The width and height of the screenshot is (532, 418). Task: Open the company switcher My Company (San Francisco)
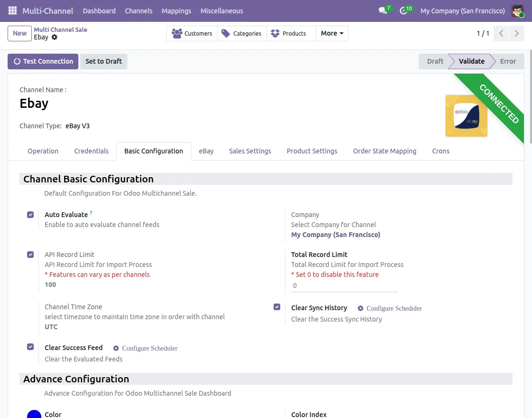coord(463,11)
